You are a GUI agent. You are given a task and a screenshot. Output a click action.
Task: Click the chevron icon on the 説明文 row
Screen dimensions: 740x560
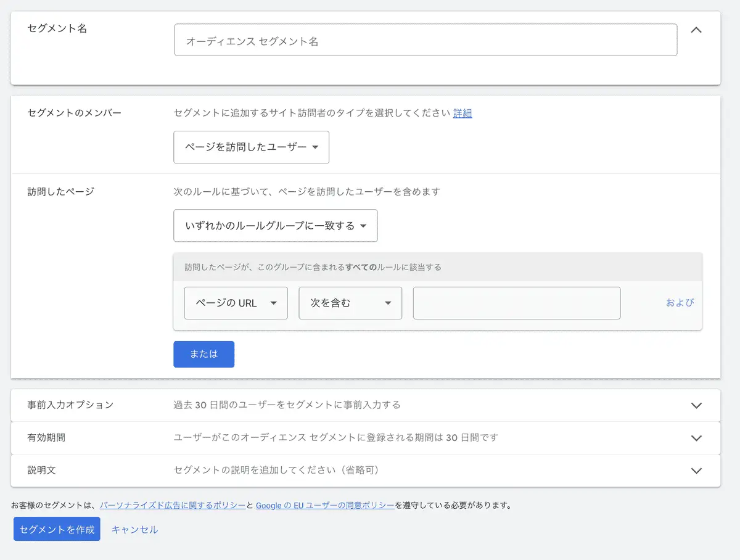coord(696,471)
